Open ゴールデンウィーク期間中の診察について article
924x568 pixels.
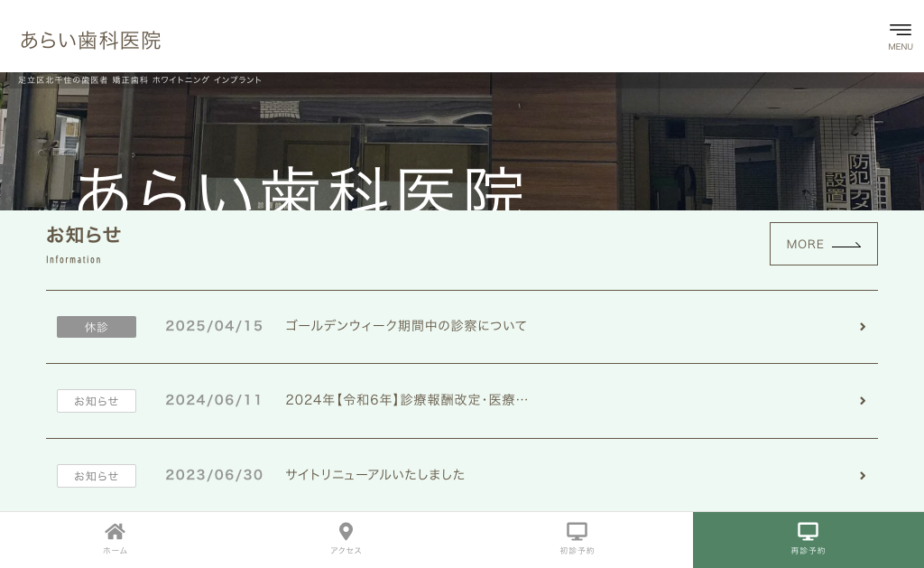(x=405, y=326)
